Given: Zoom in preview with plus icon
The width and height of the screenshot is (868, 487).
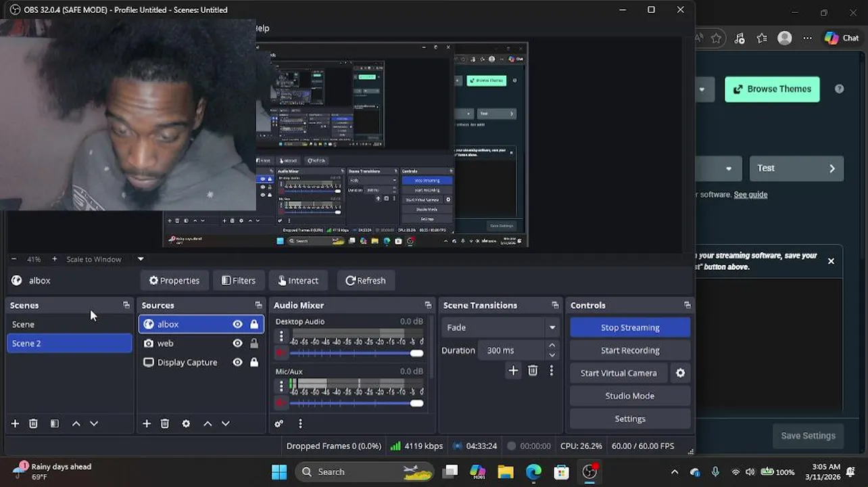Looking at the screenshot, I should point(55,259).
